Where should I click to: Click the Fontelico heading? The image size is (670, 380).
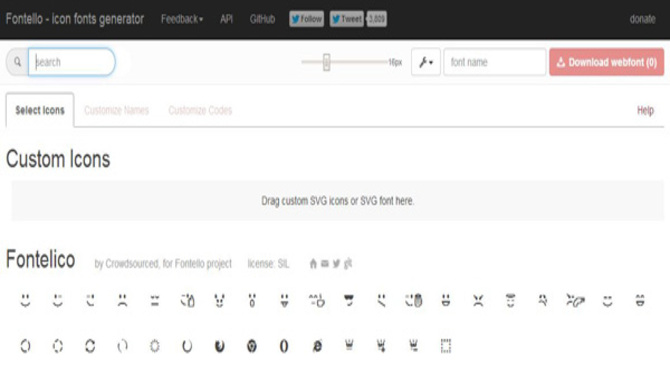point(41,259)
